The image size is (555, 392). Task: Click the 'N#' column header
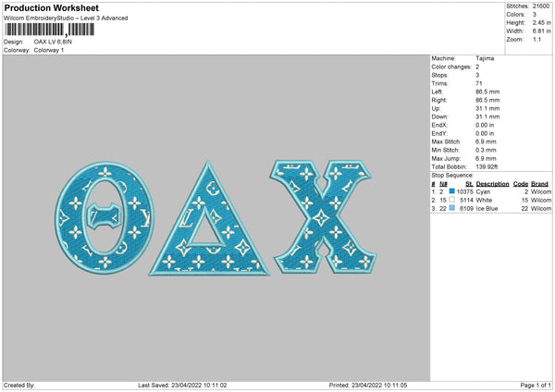(443, 184)
